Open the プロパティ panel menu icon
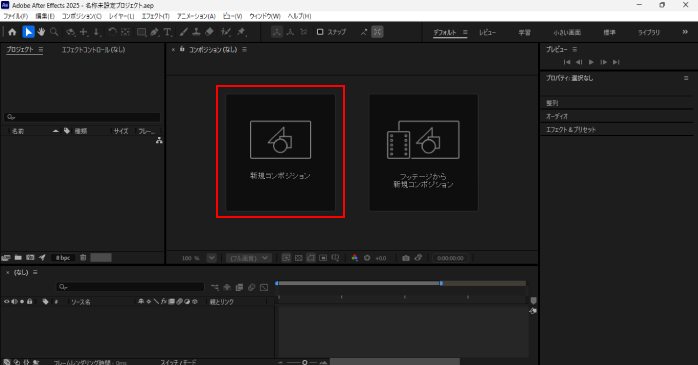This screenshot has width=698, height=365. click(x=686, y=78)
